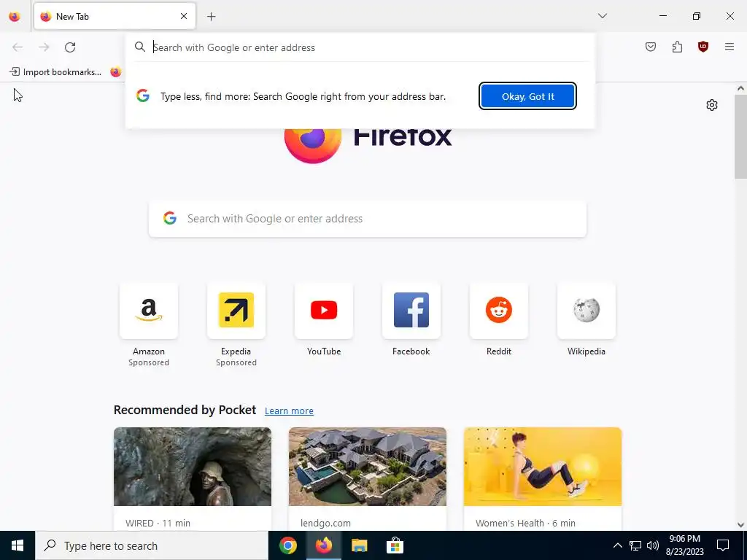Open a new tab with plus button
Image resolution: width=747 pixels, height=560 pixels.
tap(212, 17)
